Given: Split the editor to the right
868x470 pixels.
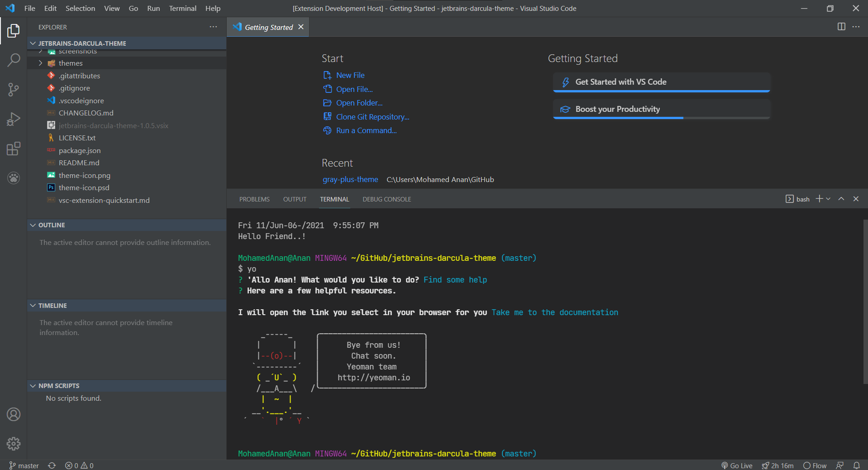Looking at the screenshot, I should [841, 27].
